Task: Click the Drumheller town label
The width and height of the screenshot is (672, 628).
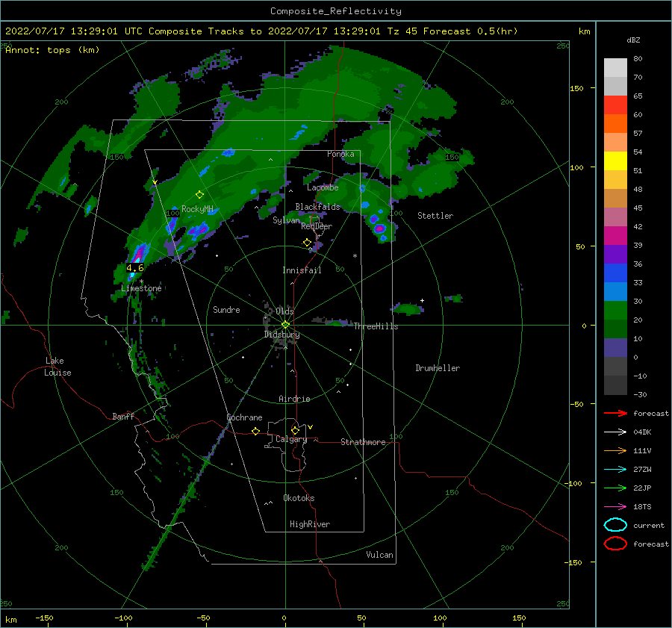Action: pyautogui.click(x=438, y=368)
